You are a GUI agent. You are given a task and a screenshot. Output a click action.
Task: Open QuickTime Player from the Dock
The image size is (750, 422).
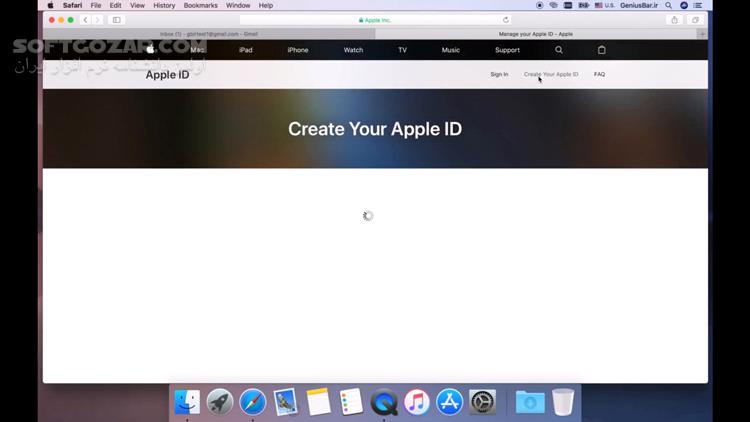click(x=384, y=402)
